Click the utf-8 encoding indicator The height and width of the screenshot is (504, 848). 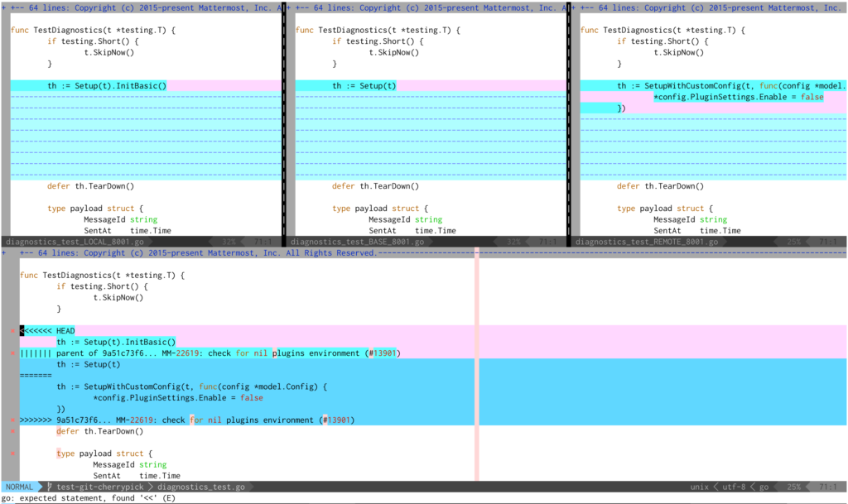[x=734, y=487]
